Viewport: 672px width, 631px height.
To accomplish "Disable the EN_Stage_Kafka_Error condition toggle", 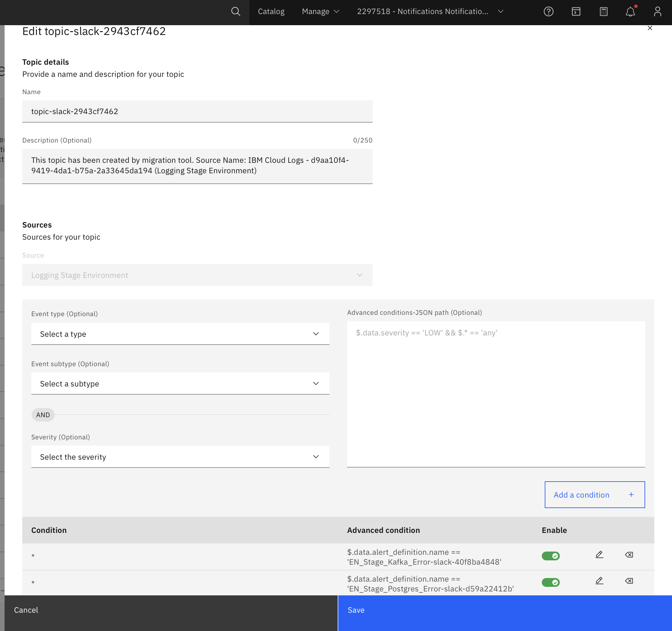I will 551,556.
